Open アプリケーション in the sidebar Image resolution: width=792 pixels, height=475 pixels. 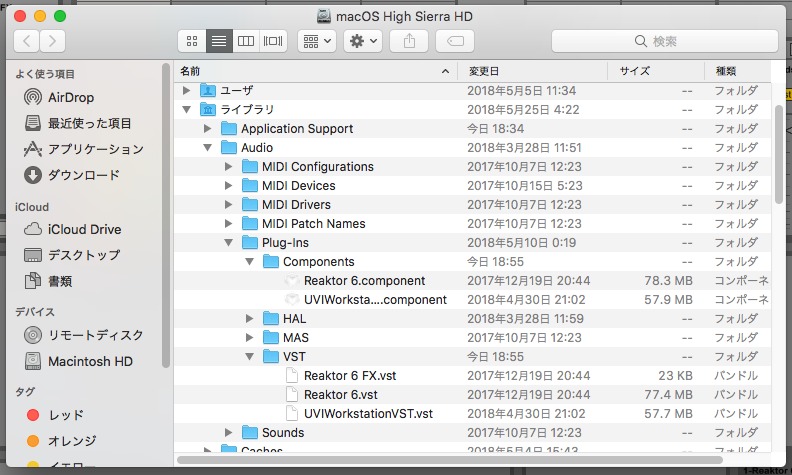[x=84, y=149]
